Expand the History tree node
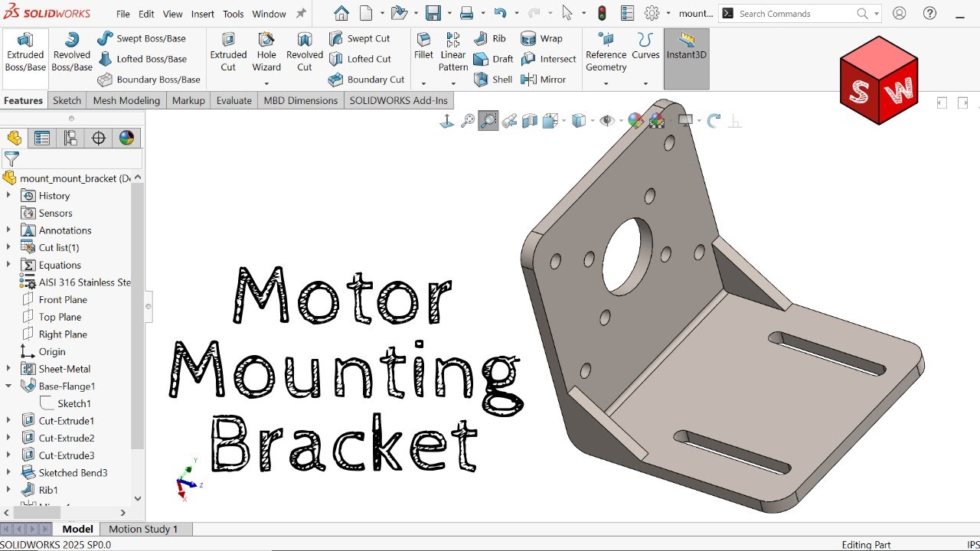980x551 pixels. tap(8, 196)
